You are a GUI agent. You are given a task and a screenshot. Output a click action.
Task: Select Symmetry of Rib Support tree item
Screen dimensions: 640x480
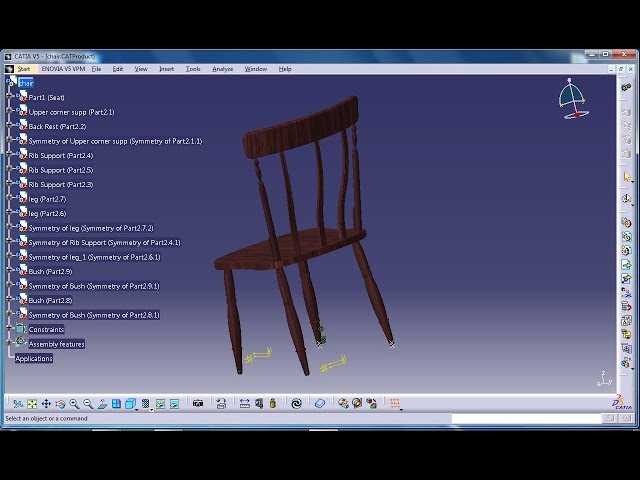click(x=104, y=242)
